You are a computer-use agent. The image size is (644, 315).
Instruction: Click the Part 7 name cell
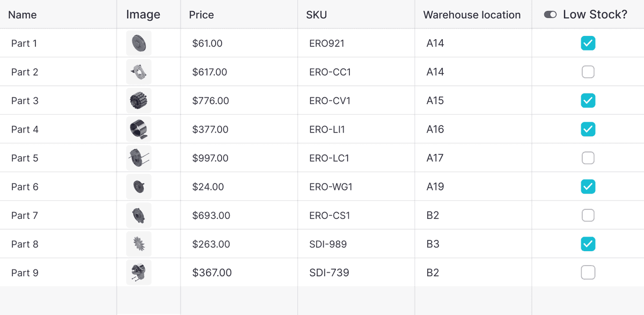click(25, 215)
